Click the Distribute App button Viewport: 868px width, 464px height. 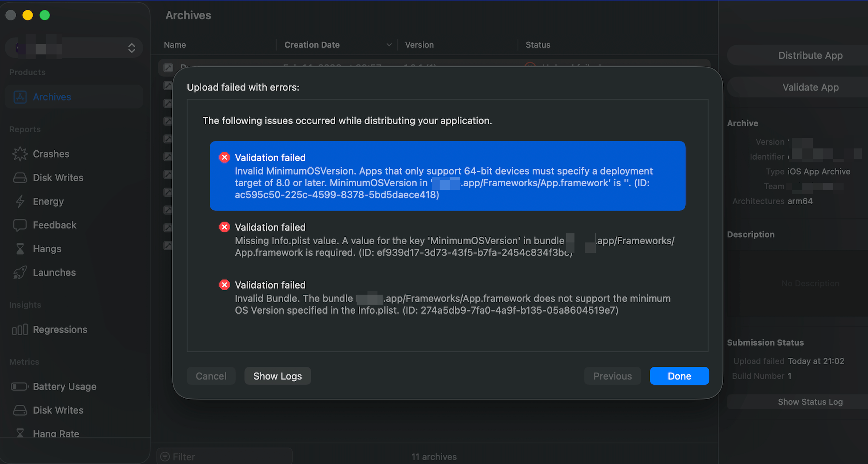(810, 55)
